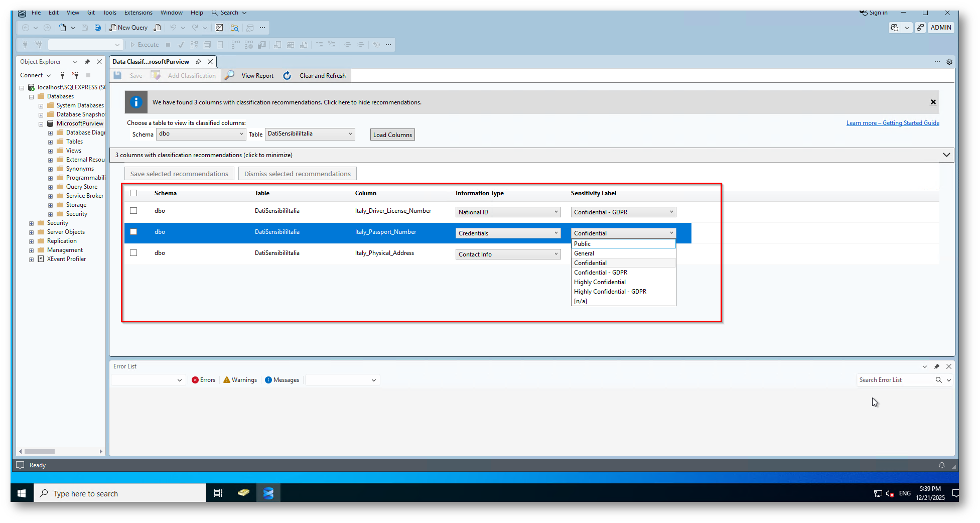Toggle the select-all checkbox in header

[133, 193]
